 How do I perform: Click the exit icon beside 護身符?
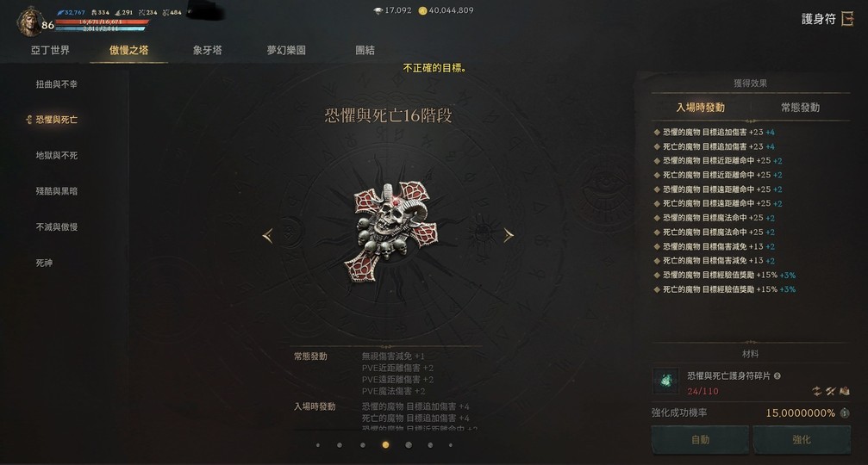(x=847, y=19)
